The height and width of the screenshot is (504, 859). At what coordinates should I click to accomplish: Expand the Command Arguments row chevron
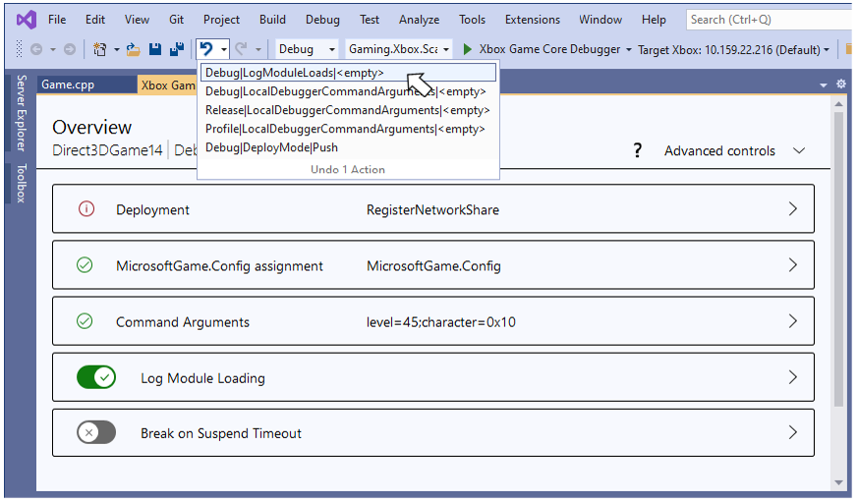pyautogui.click(x=792, y=321)
